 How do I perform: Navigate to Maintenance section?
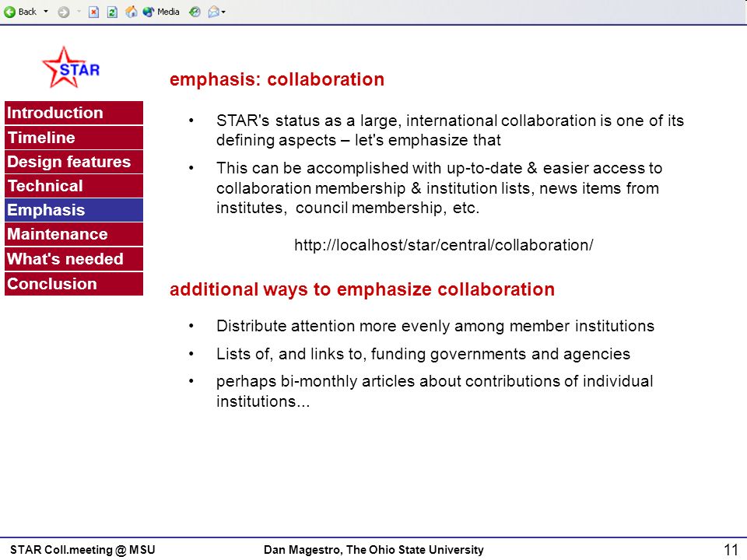pos(74,234)
